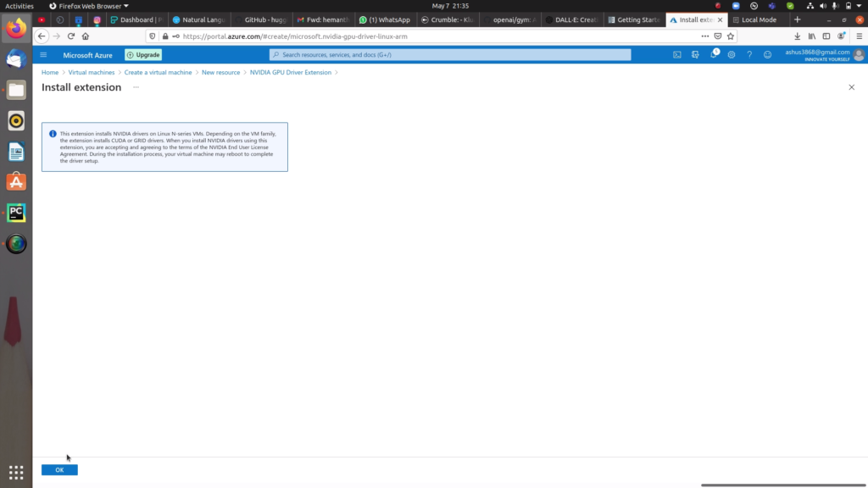Viewport: 868px width, 488px height.
Task: Open Azure Cloud Shell
Action: point(676,54)
